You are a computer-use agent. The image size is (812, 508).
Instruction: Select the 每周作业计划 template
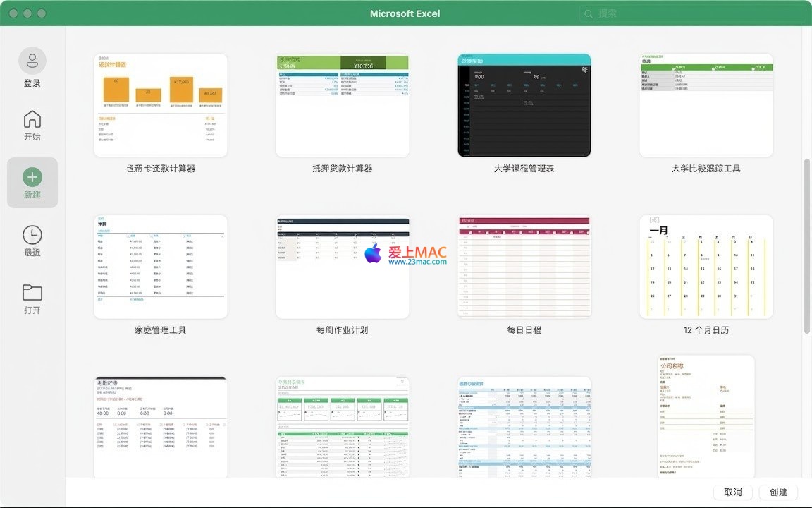click(x=343, y=267)
